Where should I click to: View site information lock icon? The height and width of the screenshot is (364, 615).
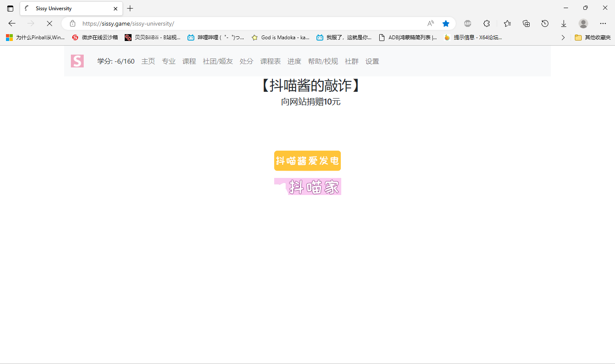(x=73, y=23)
